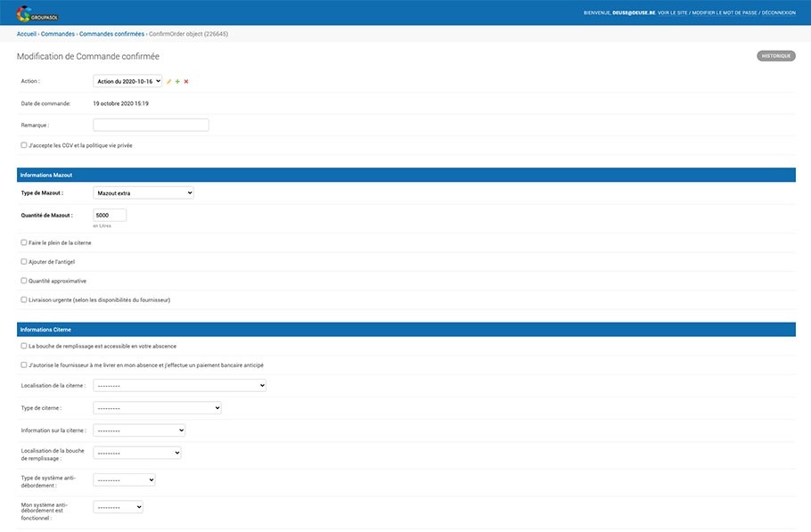The image size is (811, 532).
Task: Open Localisation de la citerne dropdown
Action: click(179, 386)
